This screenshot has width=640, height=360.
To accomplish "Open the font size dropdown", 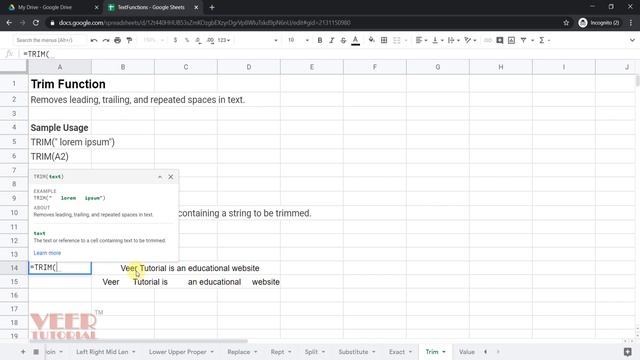I will click(298, 40).
